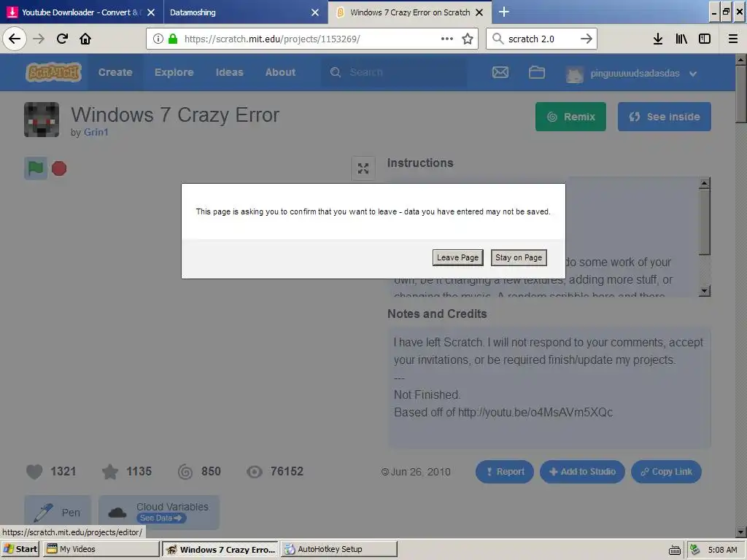Click the star icon to favorite the project
This screenshot has height=560, width=747.
[110, 472]
